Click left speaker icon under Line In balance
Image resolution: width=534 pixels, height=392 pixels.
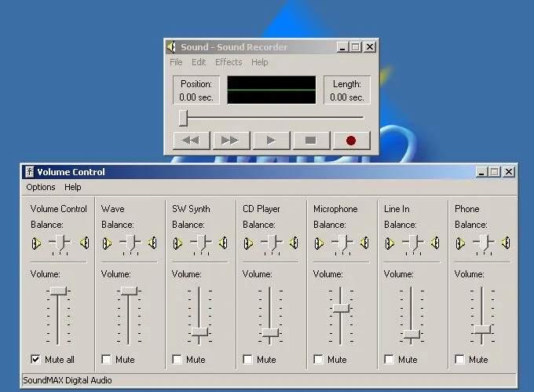(x=390, y=244)
